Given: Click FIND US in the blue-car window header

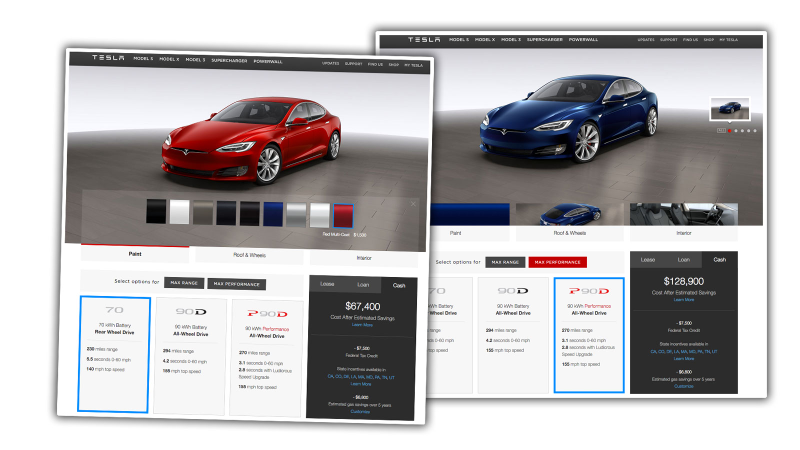Looking at the screenshot, I should point(690,39).
